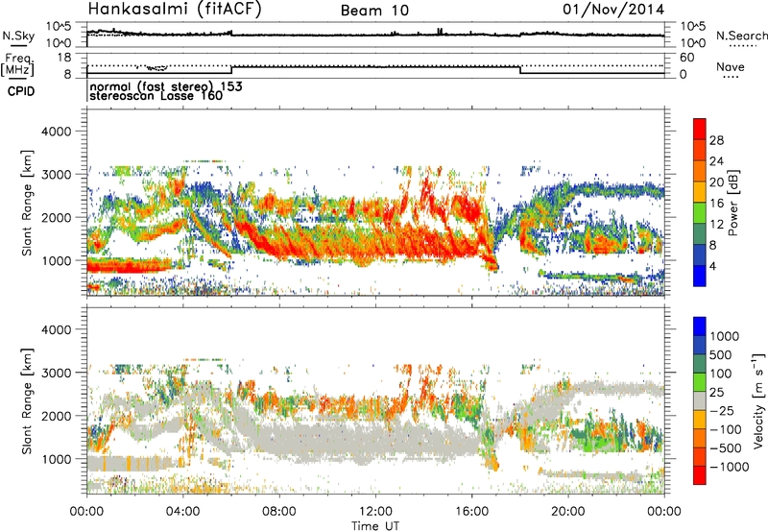Click 3000 tick in velocity panel

click(56, 373)
